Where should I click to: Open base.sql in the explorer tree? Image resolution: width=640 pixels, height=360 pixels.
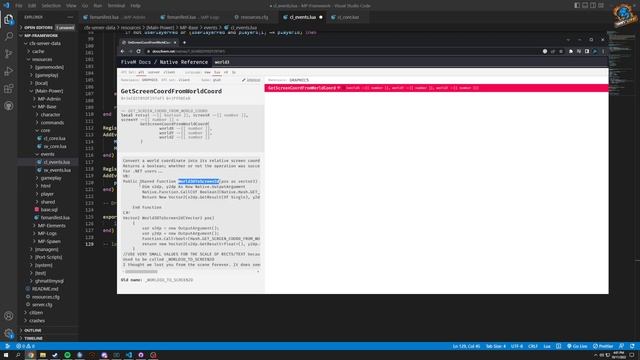click(49, 209)
